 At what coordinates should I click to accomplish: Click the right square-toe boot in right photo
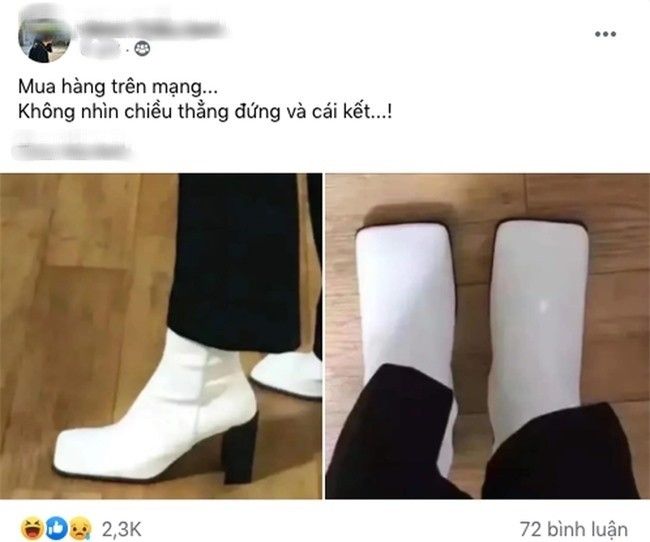click(x=539, y=315)
